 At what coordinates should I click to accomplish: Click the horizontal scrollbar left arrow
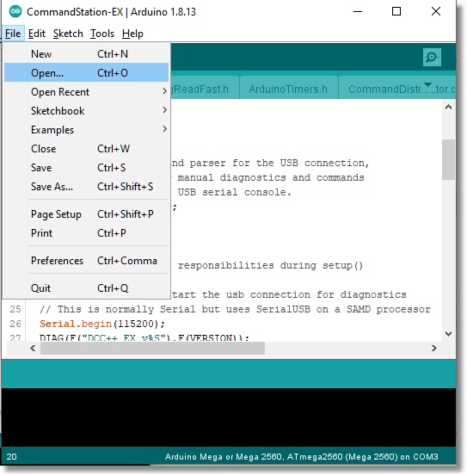[33, 348]
